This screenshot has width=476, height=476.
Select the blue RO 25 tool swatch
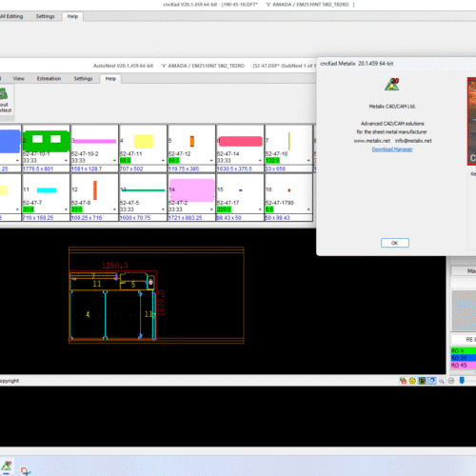tap(464, 358)
